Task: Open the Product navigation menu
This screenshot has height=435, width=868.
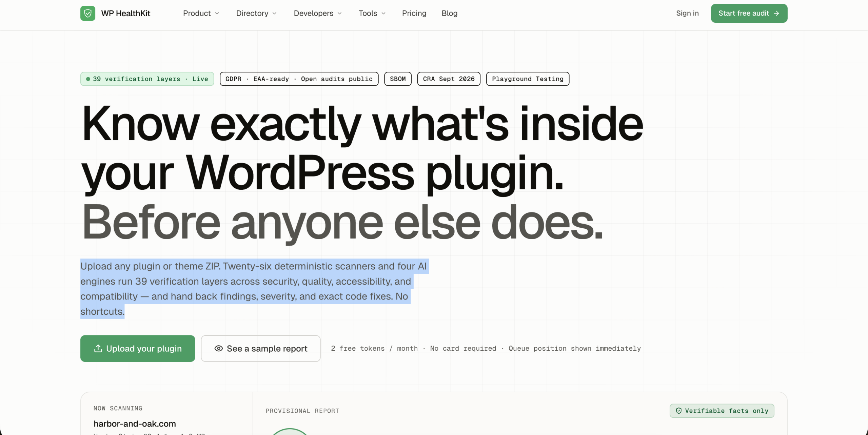Action: click(201, 13)
